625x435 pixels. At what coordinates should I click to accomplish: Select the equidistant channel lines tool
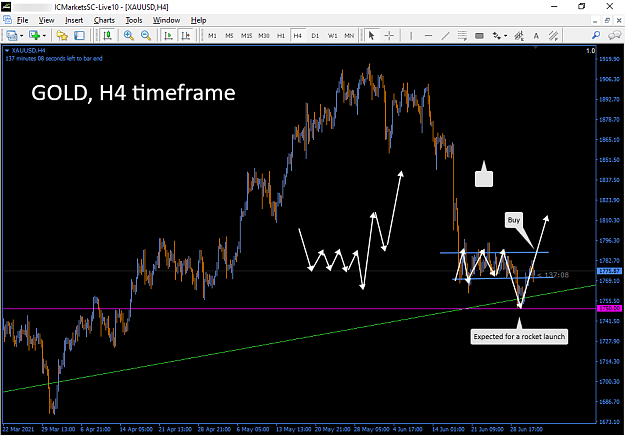pos(462,35)
